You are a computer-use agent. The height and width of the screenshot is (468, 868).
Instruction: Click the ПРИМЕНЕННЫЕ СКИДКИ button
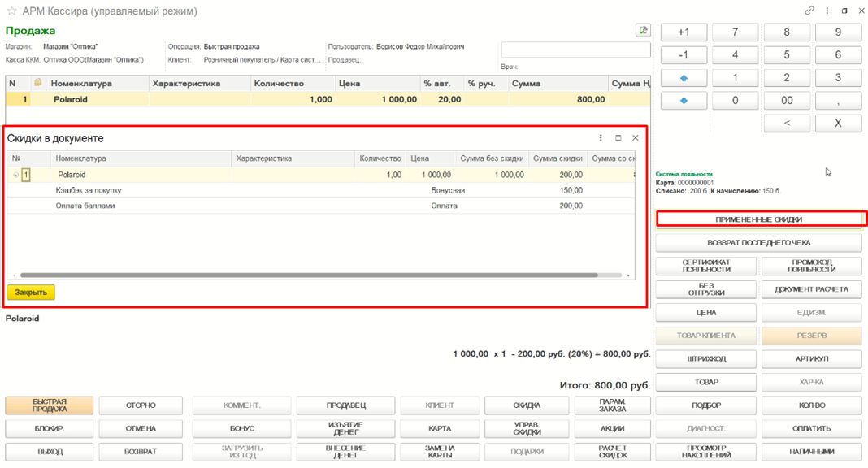point(759,219)
